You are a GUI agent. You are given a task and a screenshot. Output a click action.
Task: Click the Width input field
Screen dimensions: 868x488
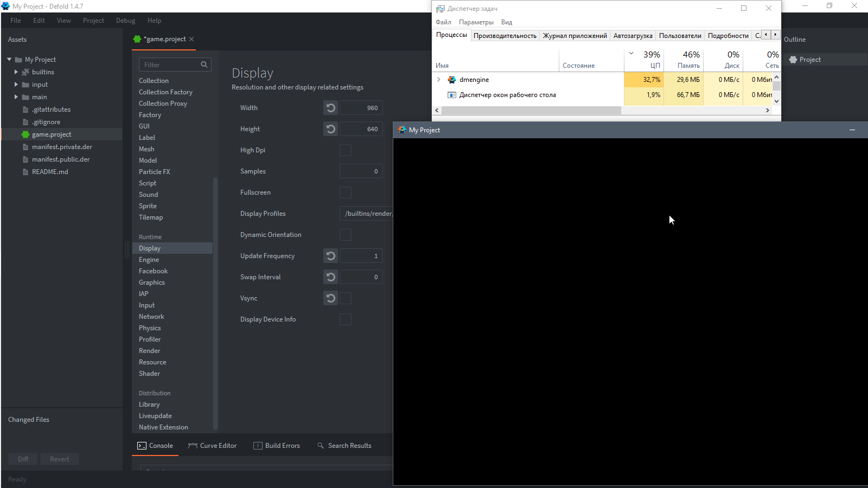pos(361,108)
